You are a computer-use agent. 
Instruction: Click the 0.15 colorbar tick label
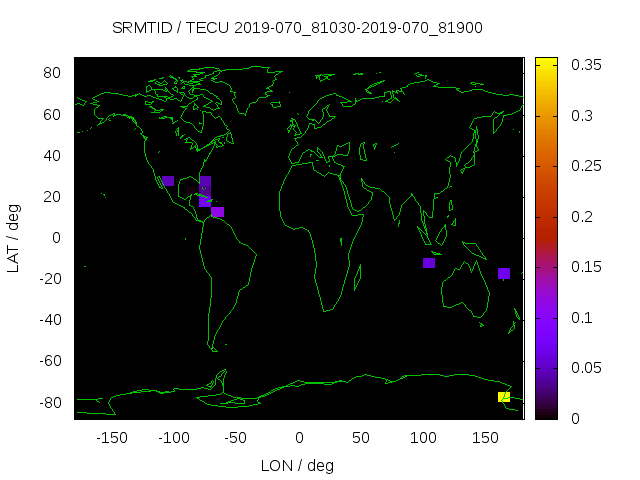point(586,267)
